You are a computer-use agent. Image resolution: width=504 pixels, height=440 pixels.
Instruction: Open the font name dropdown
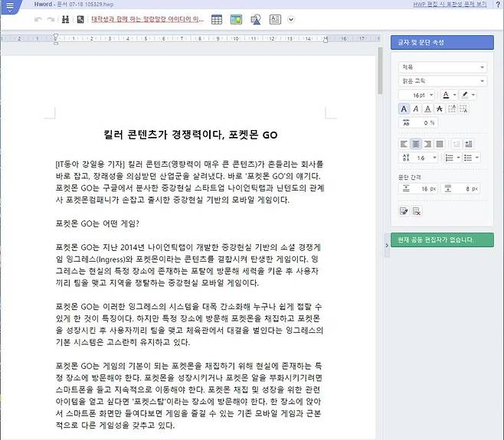point(443,81)
